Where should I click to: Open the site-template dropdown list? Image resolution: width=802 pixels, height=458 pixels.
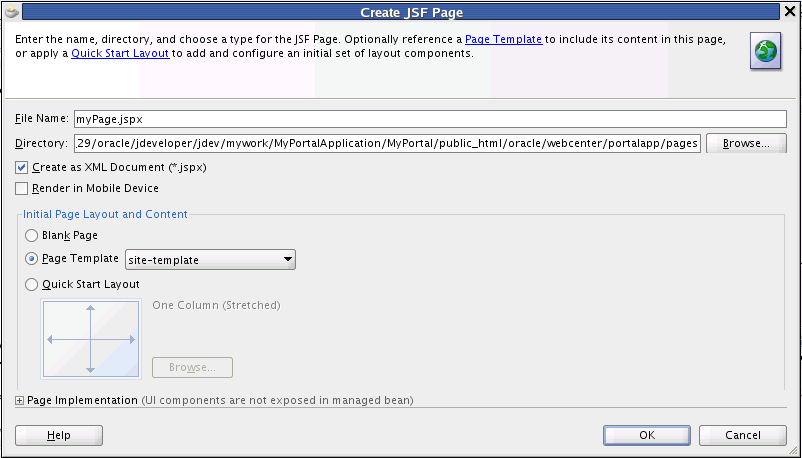click(x=210, y=259)
